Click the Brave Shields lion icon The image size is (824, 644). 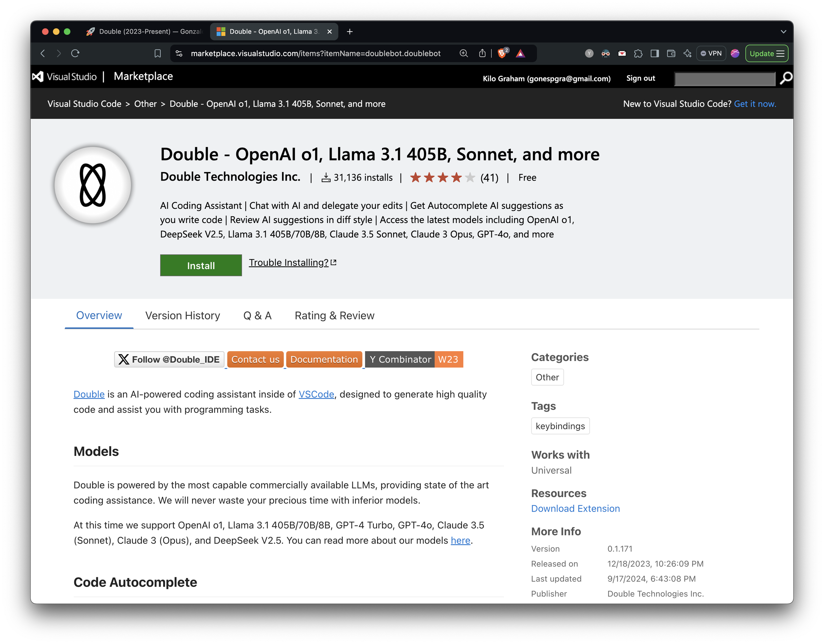pyautogui.click(x=502, y=54)
